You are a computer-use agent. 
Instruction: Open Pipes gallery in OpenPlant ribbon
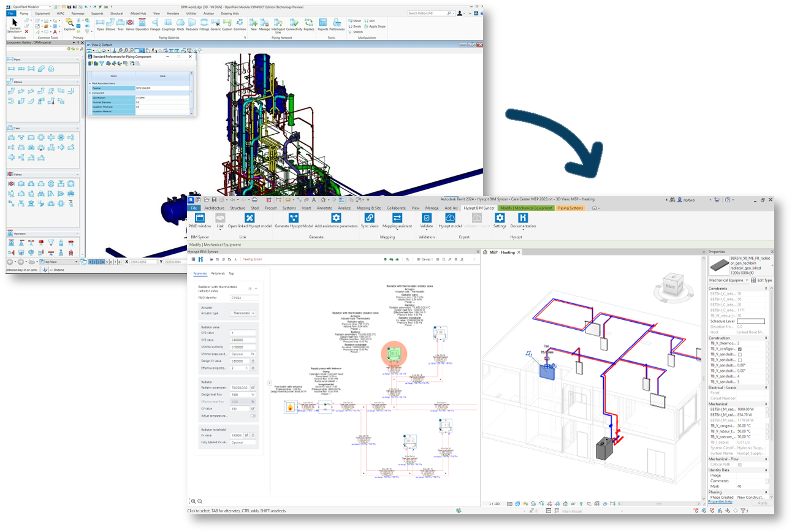pos(100,24)
